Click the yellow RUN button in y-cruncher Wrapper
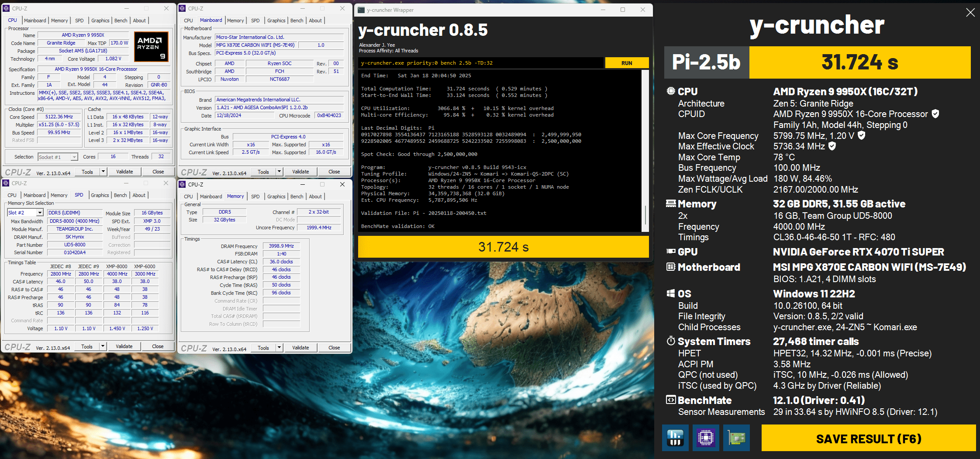 tap(627, 63)
